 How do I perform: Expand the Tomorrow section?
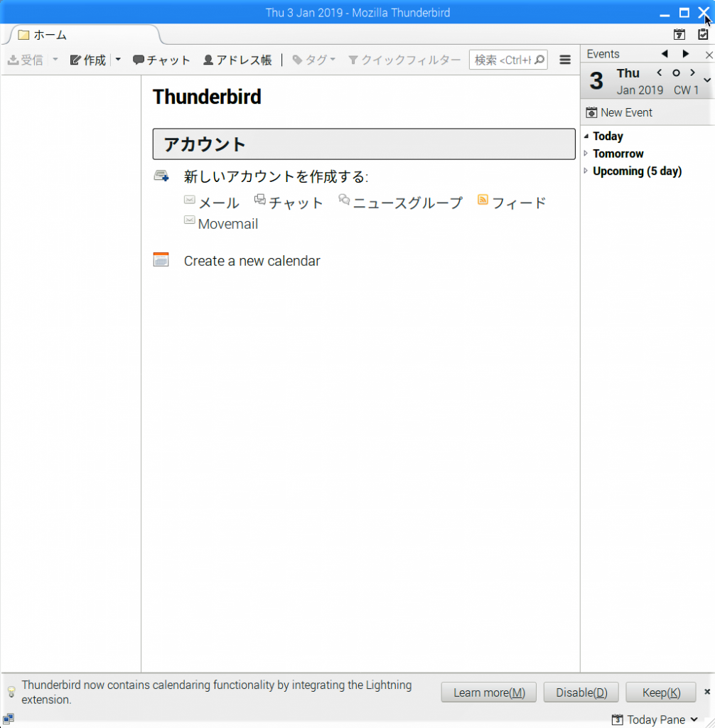click(x=586, y=154)
